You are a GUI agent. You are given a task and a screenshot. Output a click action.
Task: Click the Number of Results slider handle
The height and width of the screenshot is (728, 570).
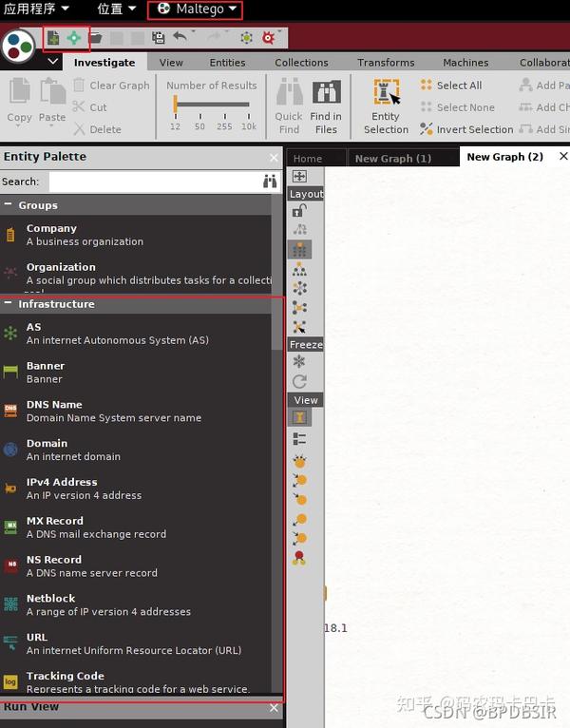(176, 104)
